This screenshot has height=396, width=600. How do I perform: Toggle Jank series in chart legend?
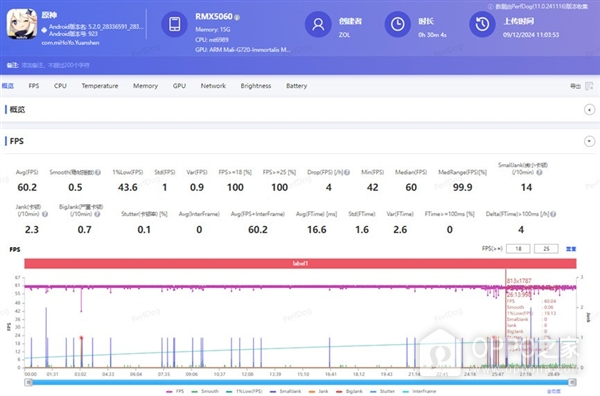[x=318, y=391]
